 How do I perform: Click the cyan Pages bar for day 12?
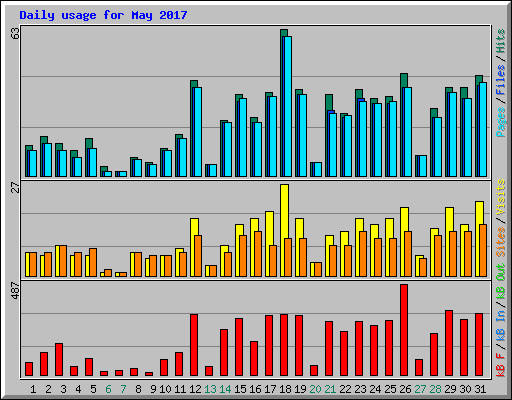tap(198, 132)
